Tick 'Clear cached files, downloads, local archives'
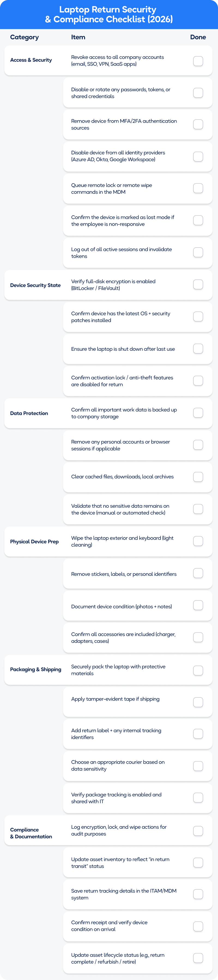This screenshot has height=980, width=218. [x=198, y=477]
